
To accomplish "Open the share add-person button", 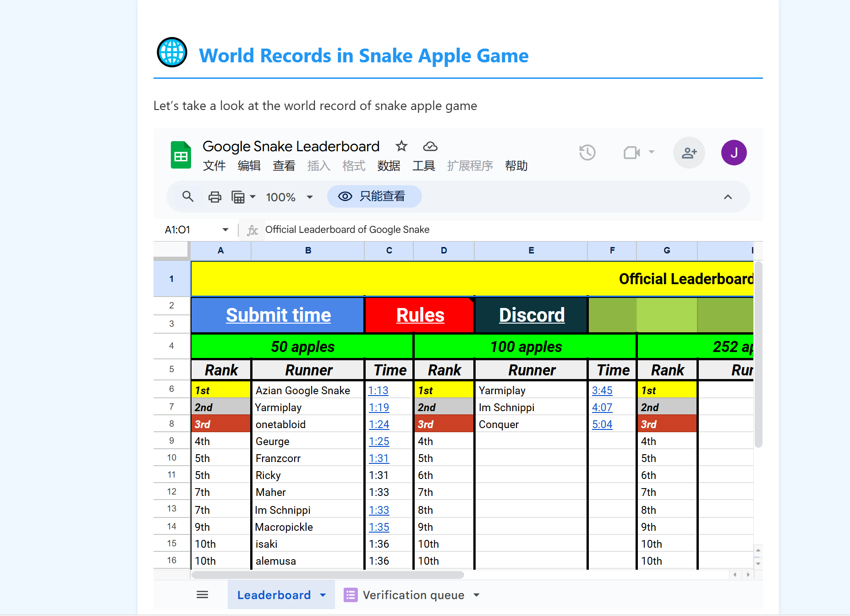I will [x=689, y=153].
